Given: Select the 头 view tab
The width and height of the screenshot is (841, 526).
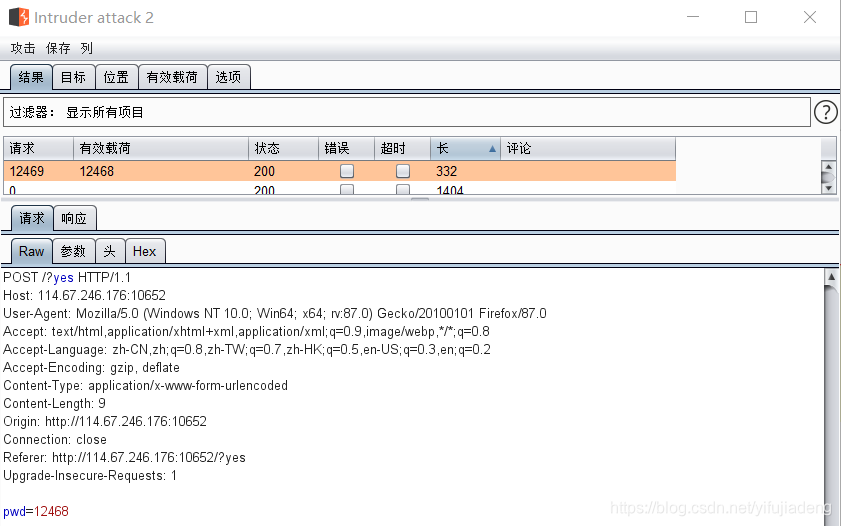Looking at the screenshot, I should 110,251.
